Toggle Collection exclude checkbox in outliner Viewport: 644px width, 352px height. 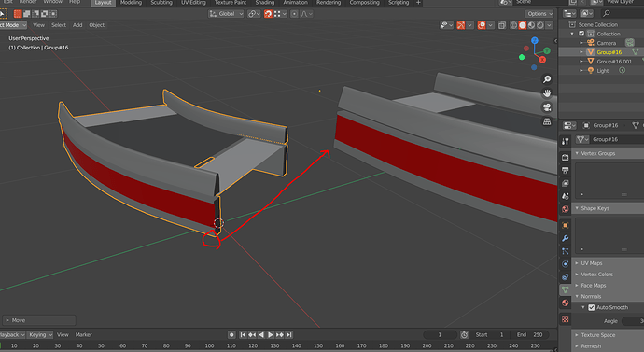click(x=581, y=34)
